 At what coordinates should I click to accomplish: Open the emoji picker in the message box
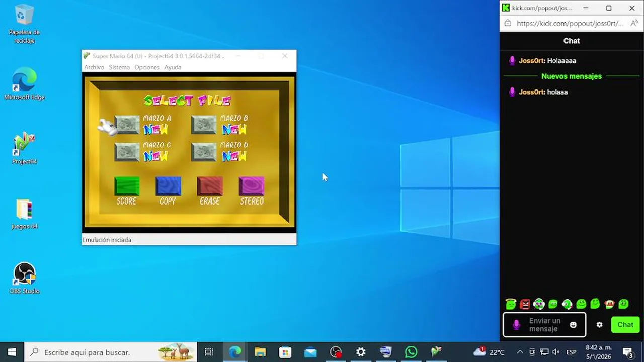click(x=573, y=325)
